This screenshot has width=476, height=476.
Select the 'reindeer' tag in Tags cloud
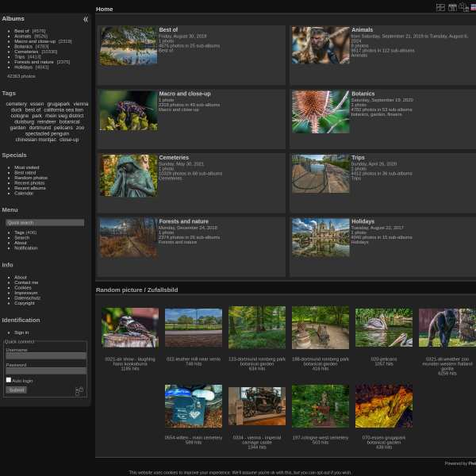click(47, 121)
